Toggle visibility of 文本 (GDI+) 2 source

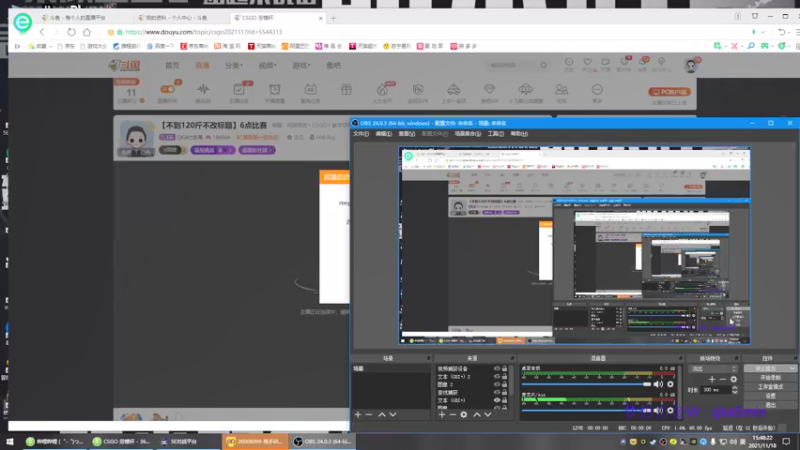(497, 377)
